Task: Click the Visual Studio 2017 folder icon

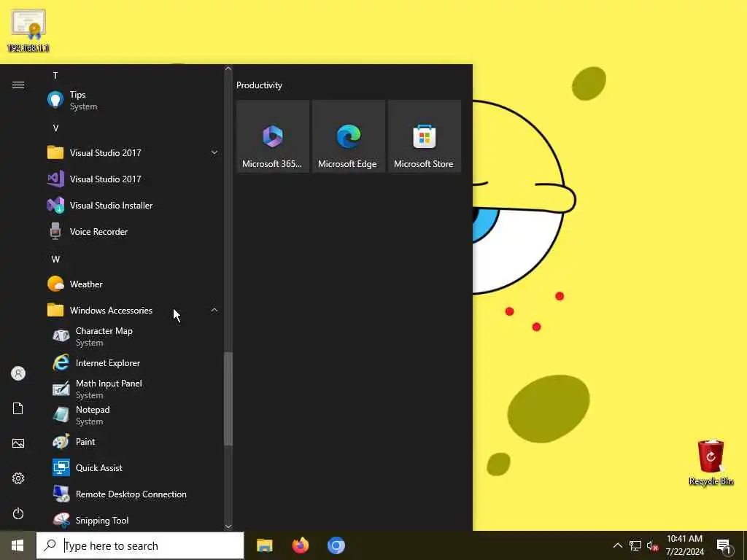Action: pyautogui.click(x=55, y=152)
